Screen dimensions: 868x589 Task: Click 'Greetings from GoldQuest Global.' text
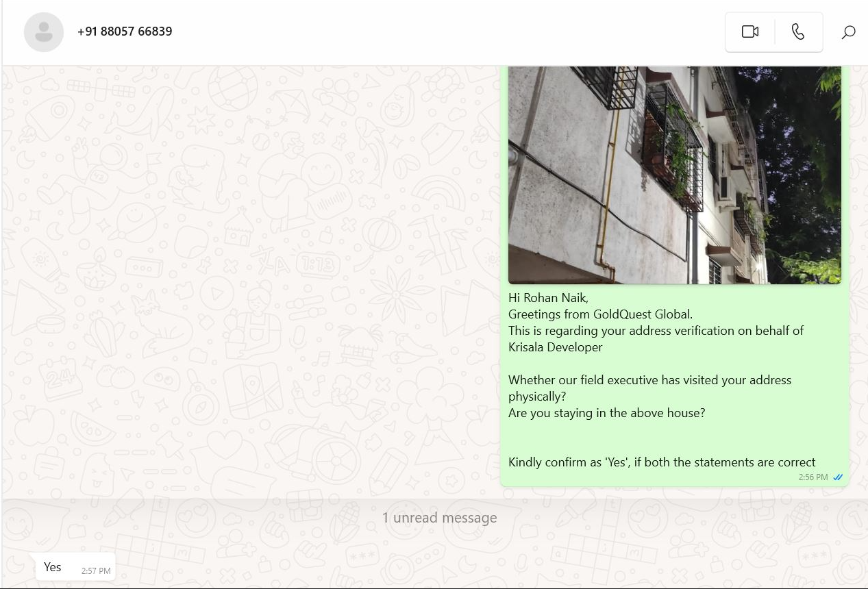tap(600, 314)
